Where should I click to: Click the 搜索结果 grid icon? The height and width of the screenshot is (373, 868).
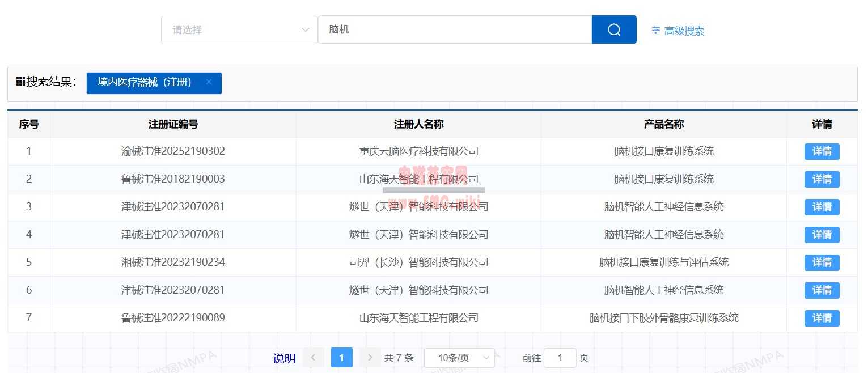(x=20, y=82)
